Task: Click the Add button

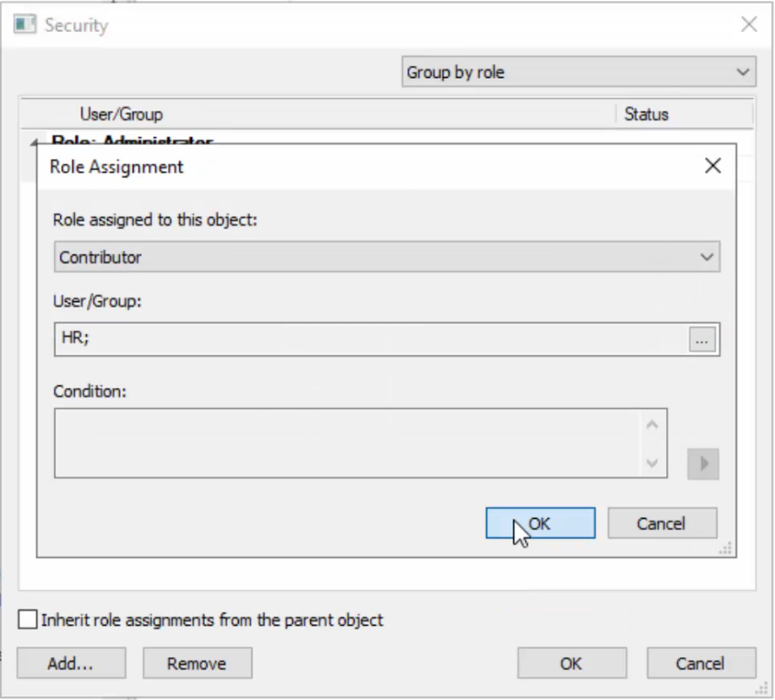Action: click(x=70, y=662)
